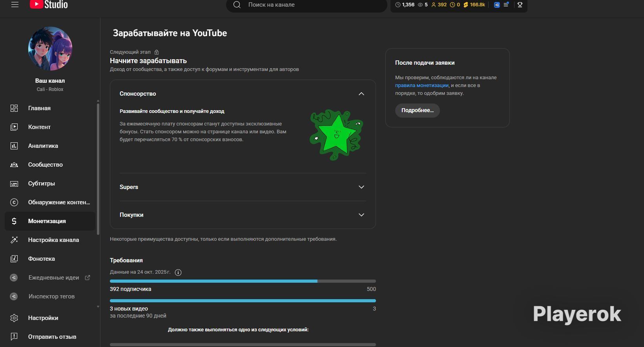Image resolution: width=644 pixels, height=347 pixels.
Task: Click the feedback icon for Отправить отзыв
Action: [x=14, y=337]
